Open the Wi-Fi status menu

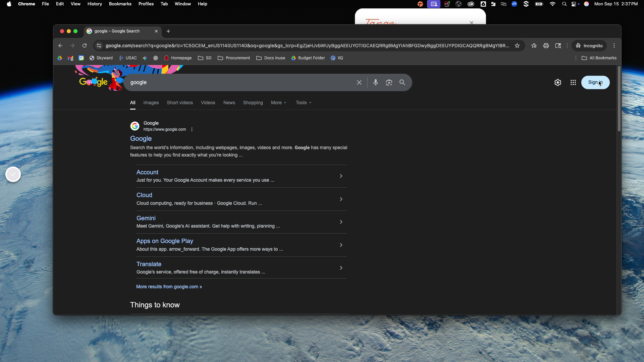tap(552, 4)
